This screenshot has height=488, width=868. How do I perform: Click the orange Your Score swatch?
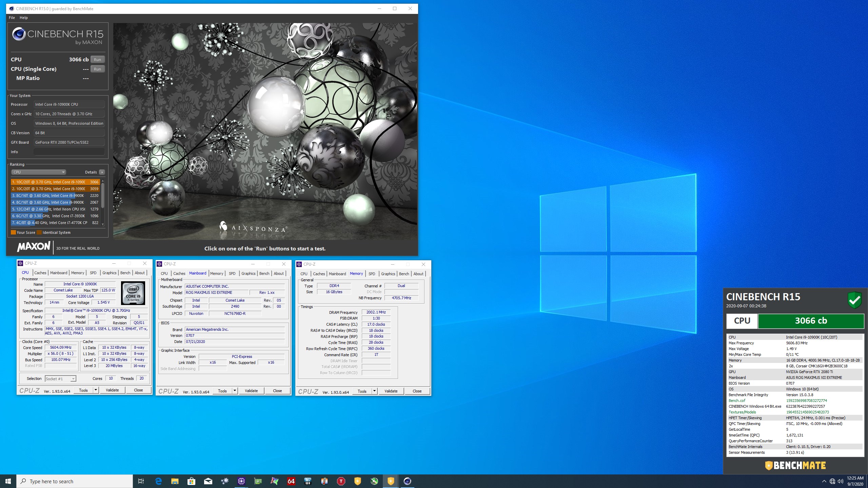click(x=13, y=232)
